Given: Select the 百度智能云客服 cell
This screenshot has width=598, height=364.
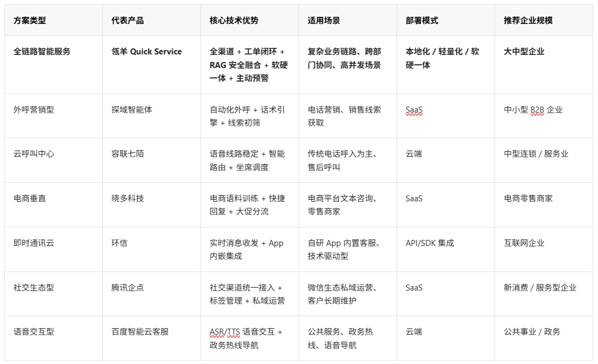Looking at the screenshot, I should (x=151, y=338).
